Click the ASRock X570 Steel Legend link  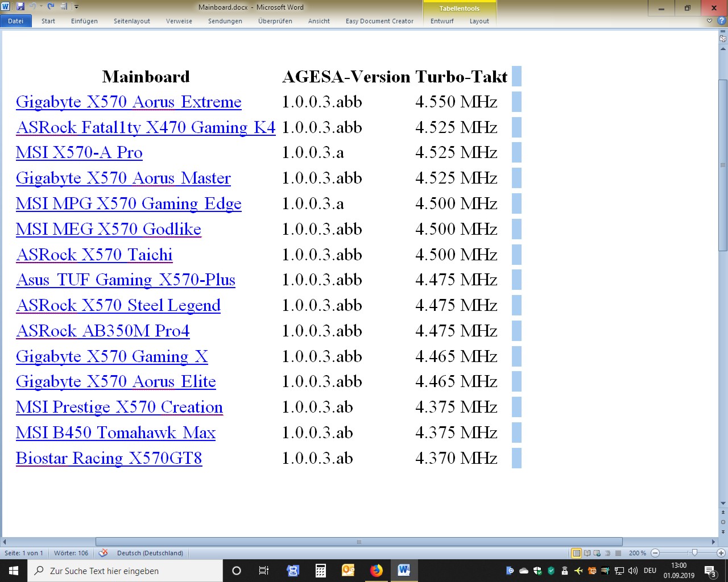click(x=118, y=305)
